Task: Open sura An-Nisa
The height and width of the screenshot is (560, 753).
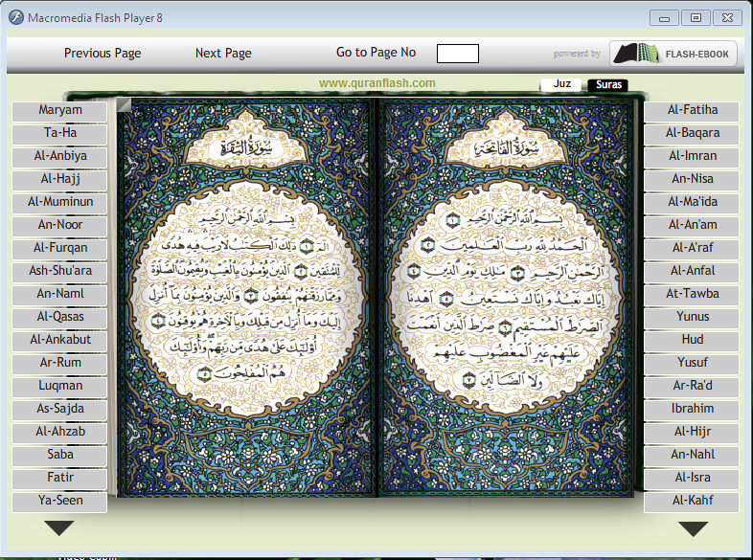Action: click(x=692, y=180)
